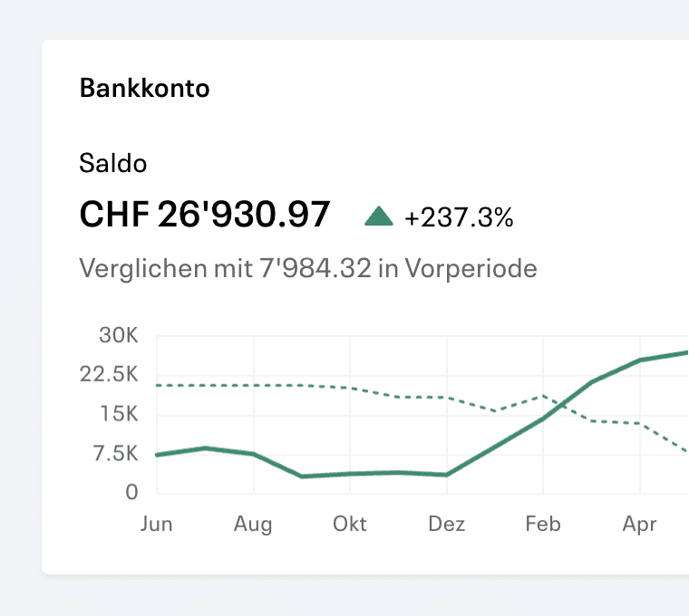Click the solid line data point at Apr
689x616 pixels.
(x=640, y=360)
